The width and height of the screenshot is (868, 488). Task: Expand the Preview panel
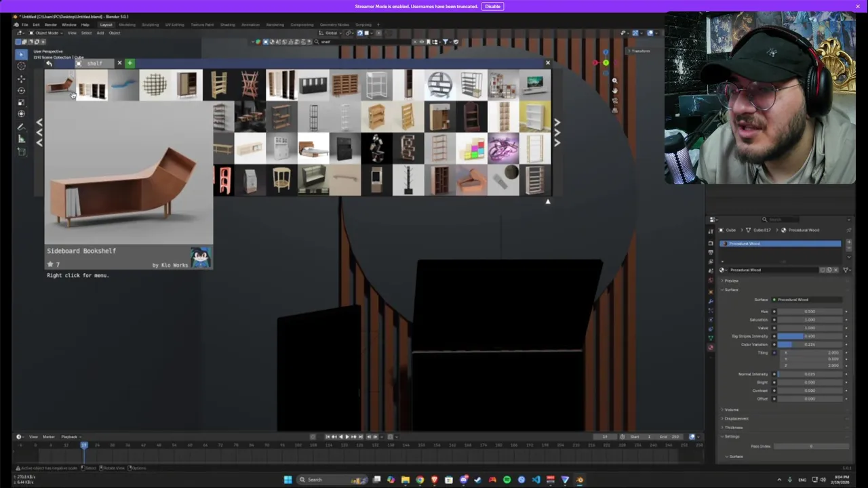click(731, 281)
